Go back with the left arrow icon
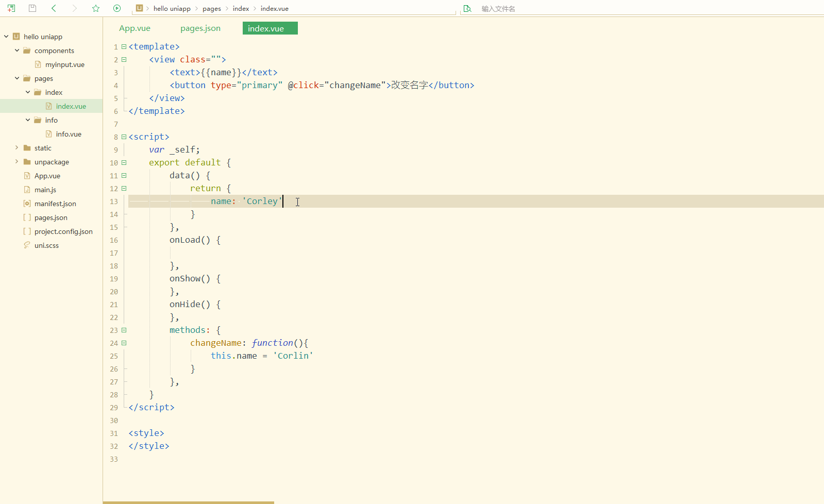Viewport: 824px width, 504px height. coord(54,8)
